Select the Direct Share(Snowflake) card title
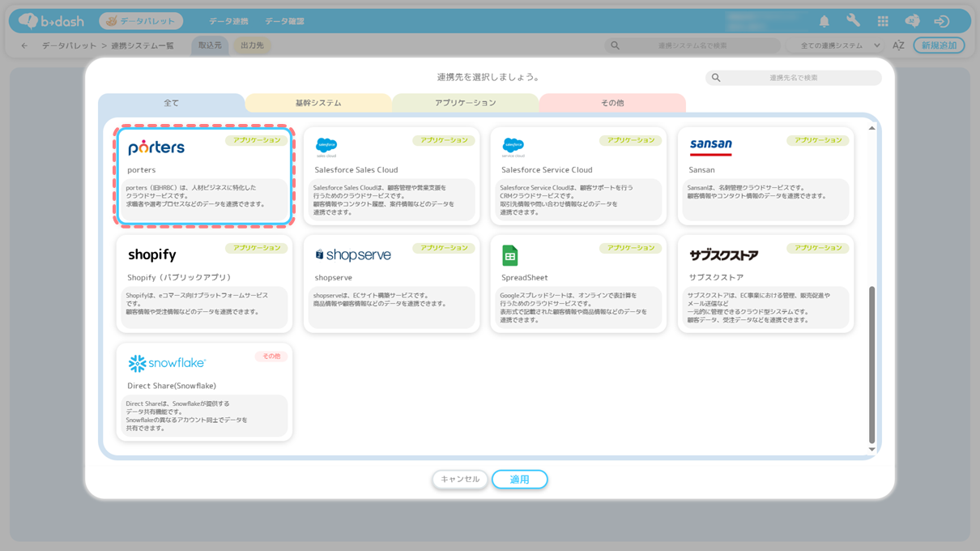The height and width of the screenshot is (551, 980). pos(171,386)
